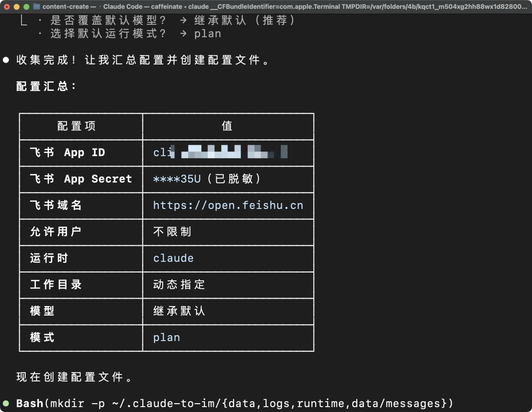Click the 继承默认 value in 模型 row

click(179, 311)
